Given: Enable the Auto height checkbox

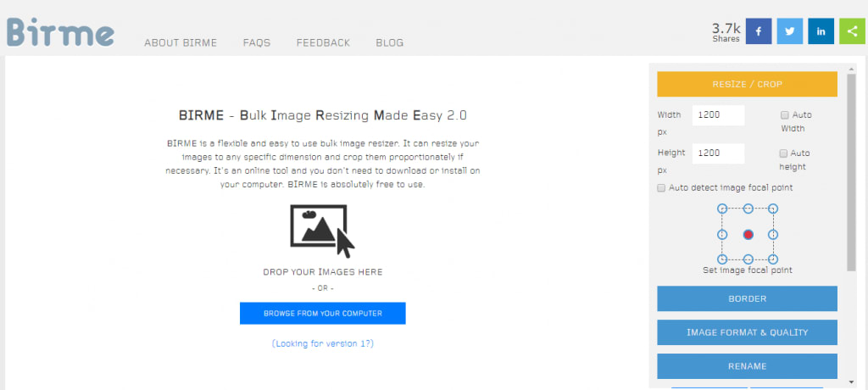Looking at the screenshot, I should coord(782,153).
